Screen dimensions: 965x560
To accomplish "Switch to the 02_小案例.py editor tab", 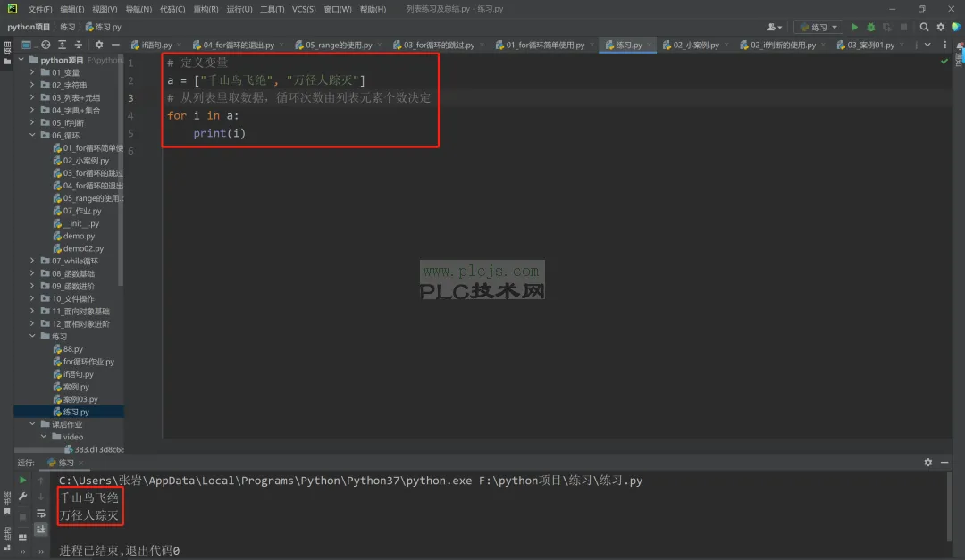I will click(696, 45).
